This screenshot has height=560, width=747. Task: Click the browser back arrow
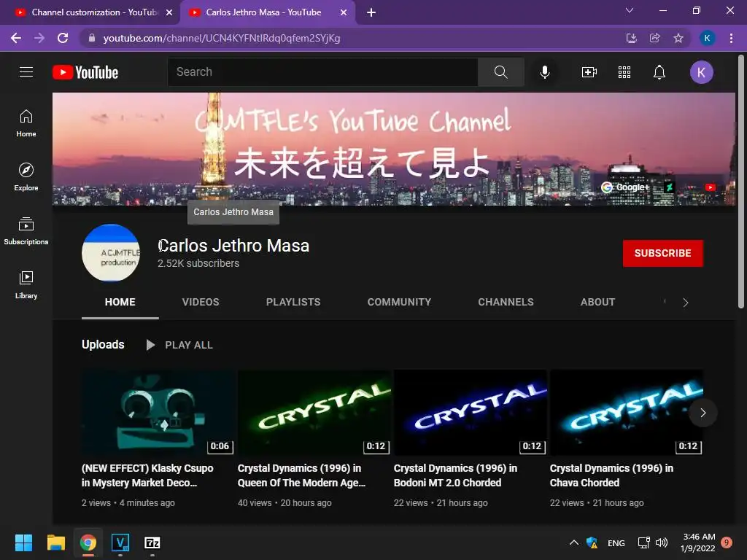point(16,38)
